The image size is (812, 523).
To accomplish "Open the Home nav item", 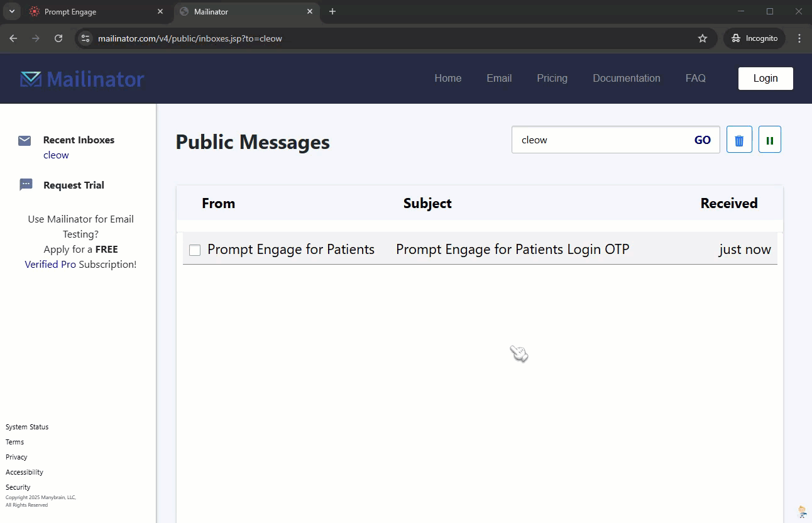I will pos(448,79).
